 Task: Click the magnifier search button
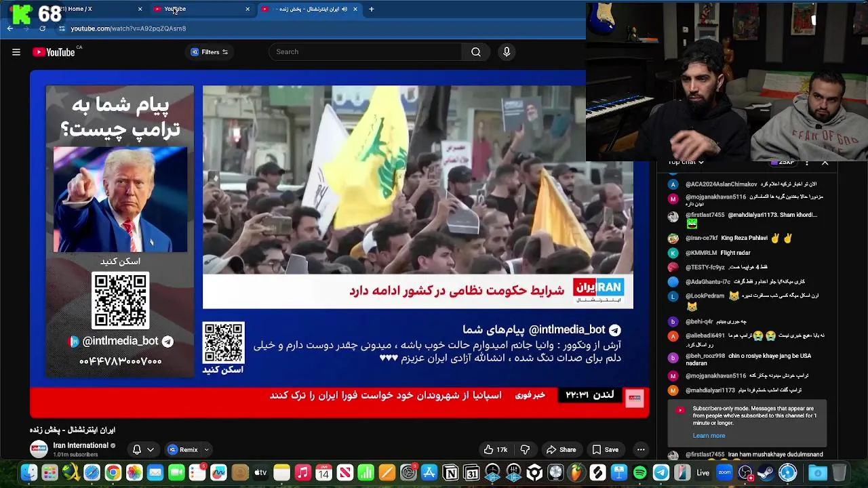476,52
